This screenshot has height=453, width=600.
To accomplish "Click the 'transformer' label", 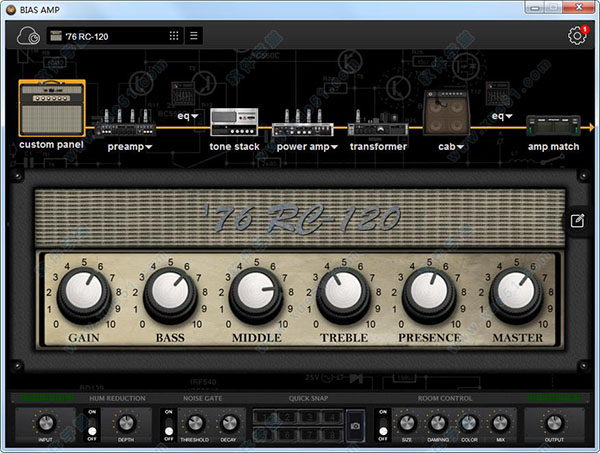I will (x=378, y=147).
